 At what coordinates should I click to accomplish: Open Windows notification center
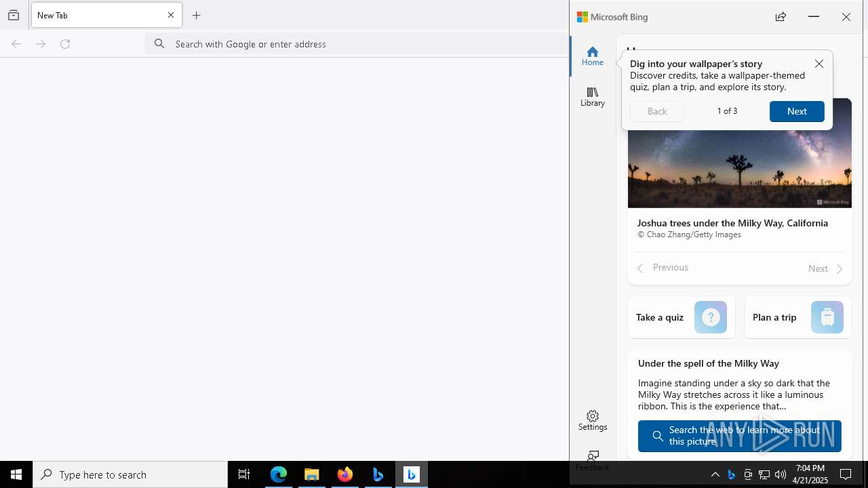pos(846,474)
